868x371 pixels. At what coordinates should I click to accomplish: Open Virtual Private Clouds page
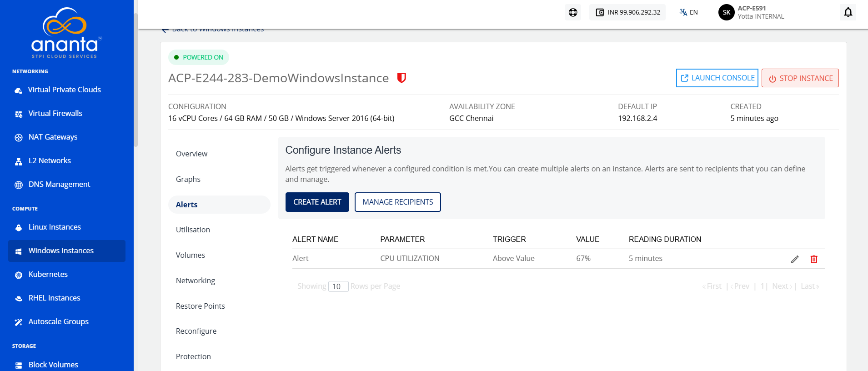click(65, 90)
